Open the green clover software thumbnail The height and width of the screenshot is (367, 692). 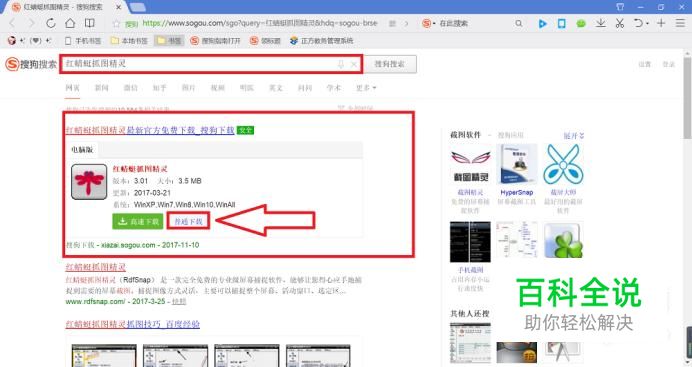pos(563,241)
